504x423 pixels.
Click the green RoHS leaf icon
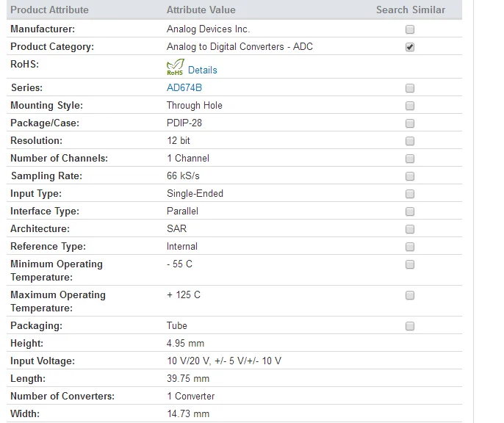(x=175, y=67)
